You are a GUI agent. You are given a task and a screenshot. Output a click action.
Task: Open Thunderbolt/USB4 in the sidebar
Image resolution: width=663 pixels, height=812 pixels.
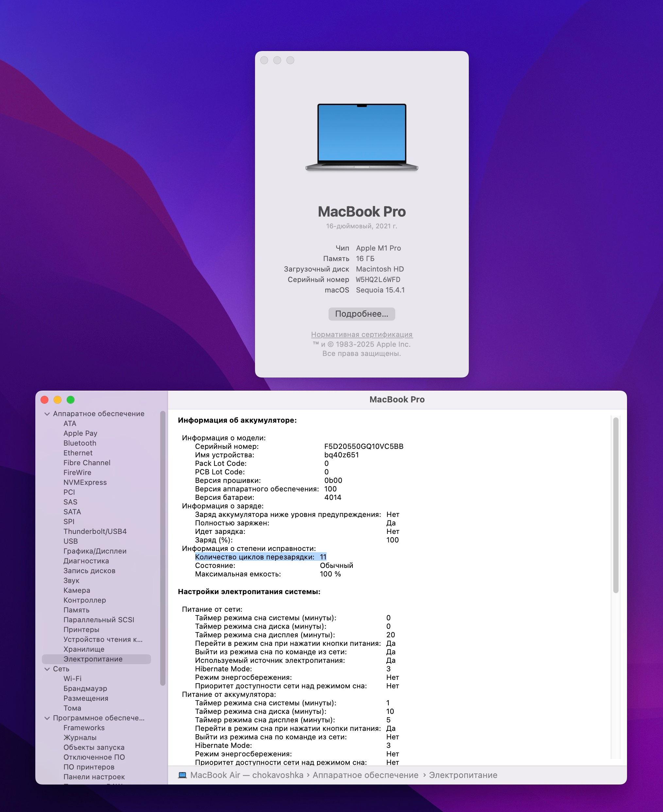[x=95, y=532]
